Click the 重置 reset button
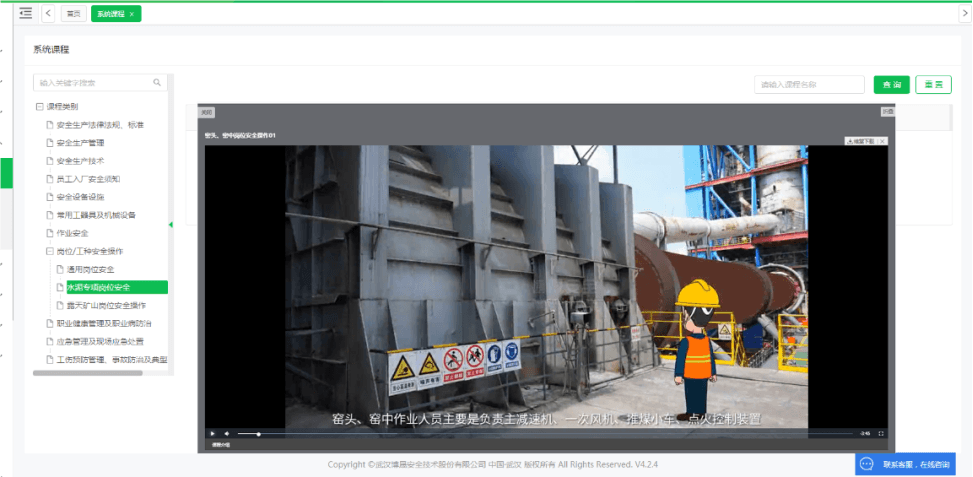This screenshot has width=973, height=477. (933, 85)
